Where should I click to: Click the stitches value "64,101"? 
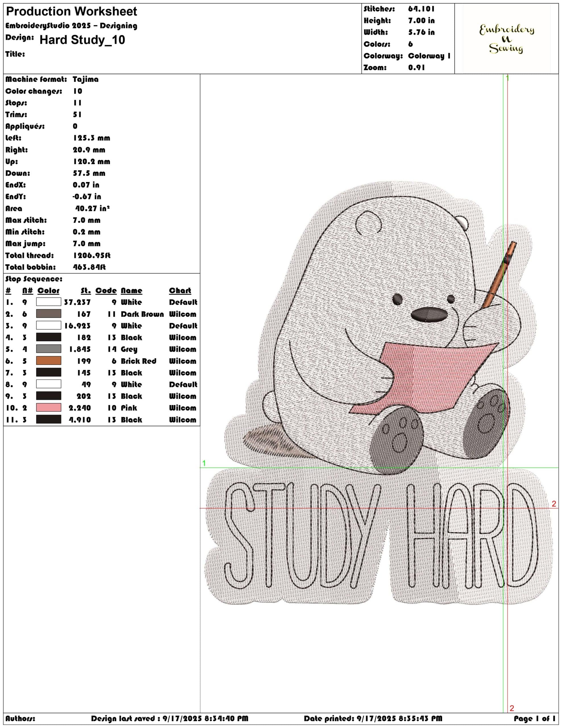tap(421, 9)
